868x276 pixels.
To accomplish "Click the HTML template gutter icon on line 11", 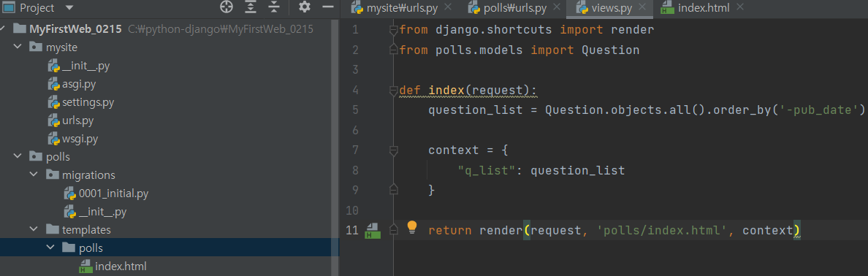I will 372,231.
